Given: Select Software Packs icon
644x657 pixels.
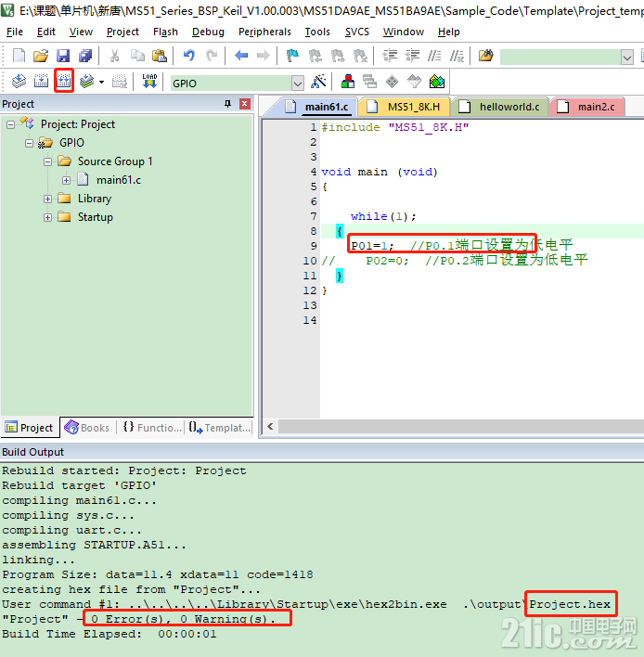Looking at the screenshot, I should click(415, 82).
